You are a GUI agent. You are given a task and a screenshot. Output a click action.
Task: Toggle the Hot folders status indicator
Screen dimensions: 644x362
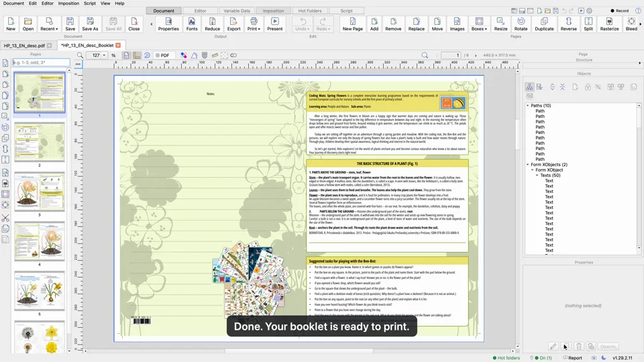pos(506,358)
